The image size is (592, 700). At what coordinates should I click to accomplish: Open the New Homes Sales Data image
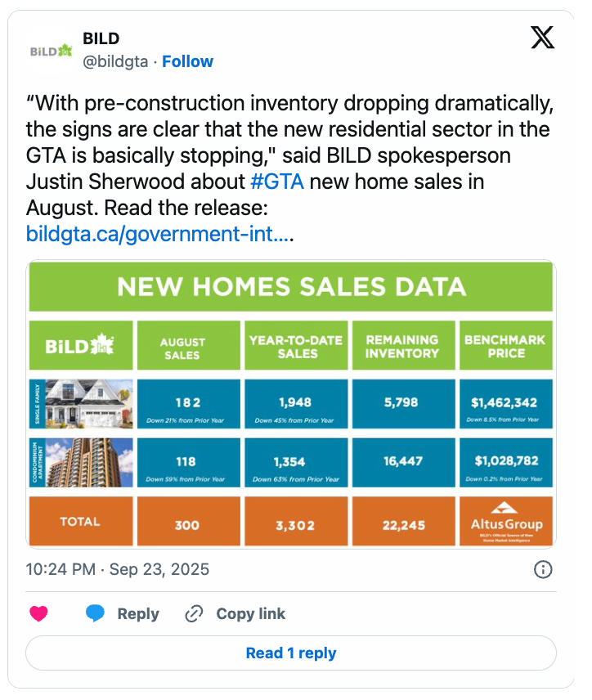tap(291, 404)
